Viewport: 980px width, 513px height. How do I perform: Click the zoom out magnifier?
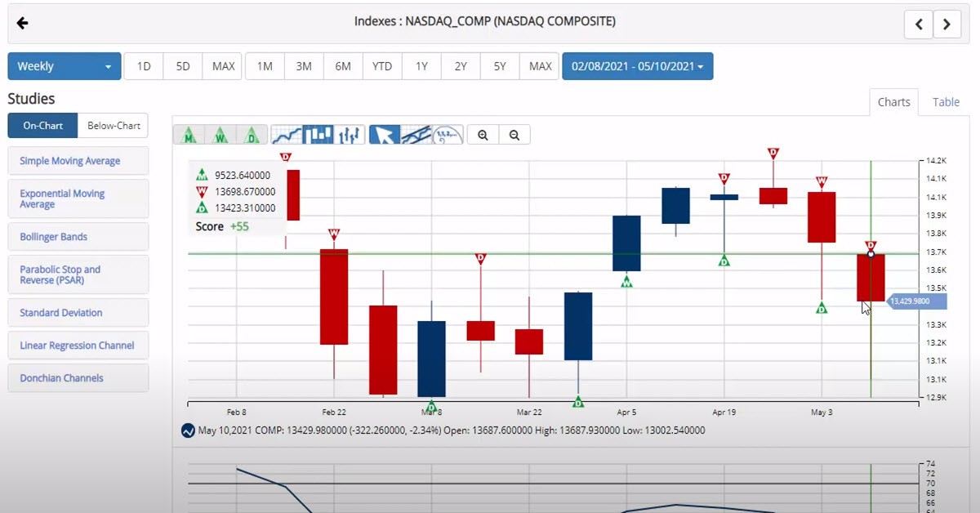pos(514,135)
